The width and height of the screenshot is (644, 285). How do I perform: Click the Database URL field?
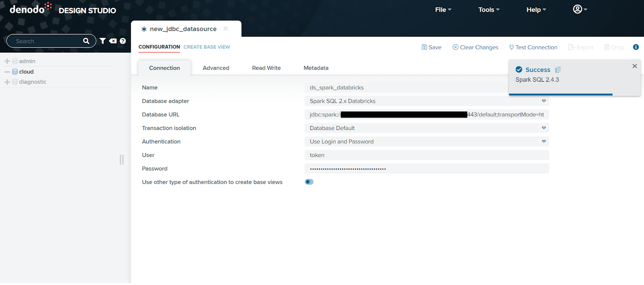(x=427, y=115)
